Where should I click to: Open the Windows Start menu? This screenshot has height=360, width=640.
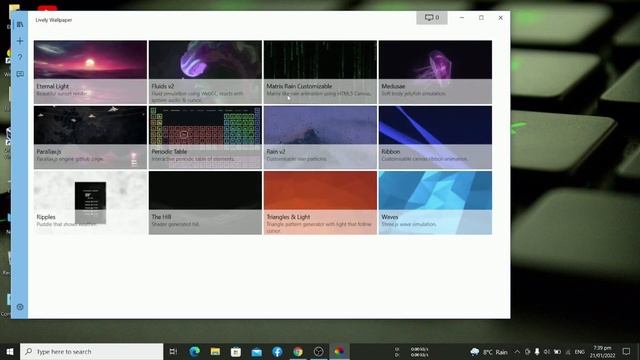click(10, 351)
